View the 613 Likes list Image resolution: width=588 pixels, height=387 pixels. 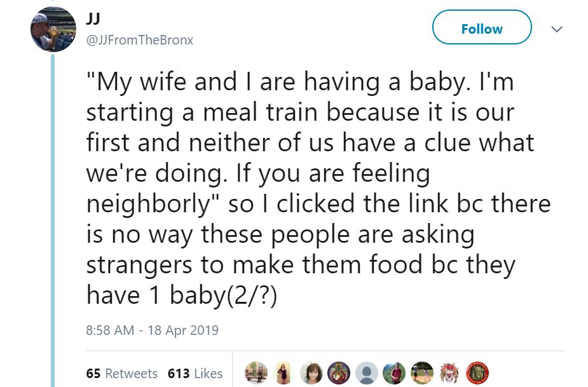pyautogui.click(x=195, y=374)
